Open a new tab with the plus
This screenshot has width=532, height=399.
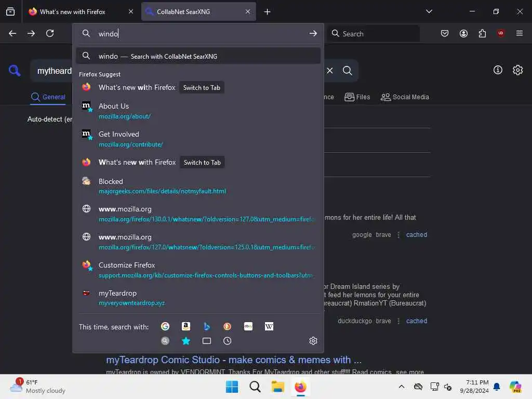point(268,12)
